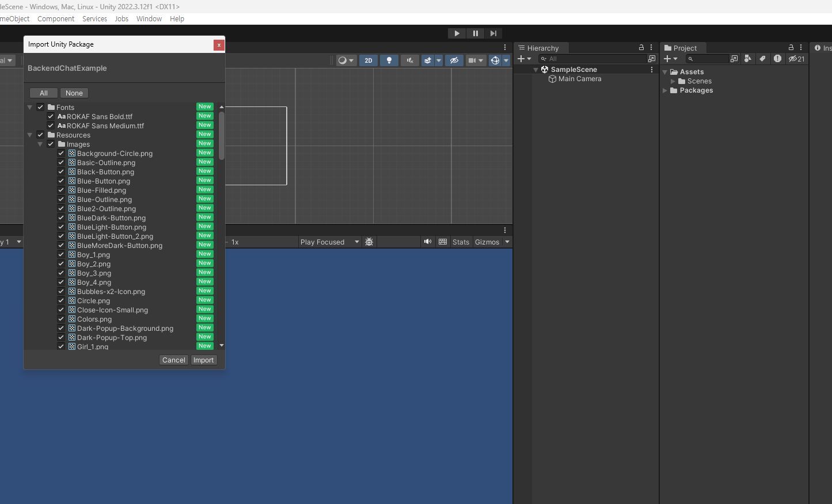Toggle scene audio mute icon
832x504 pixels.
410,60
